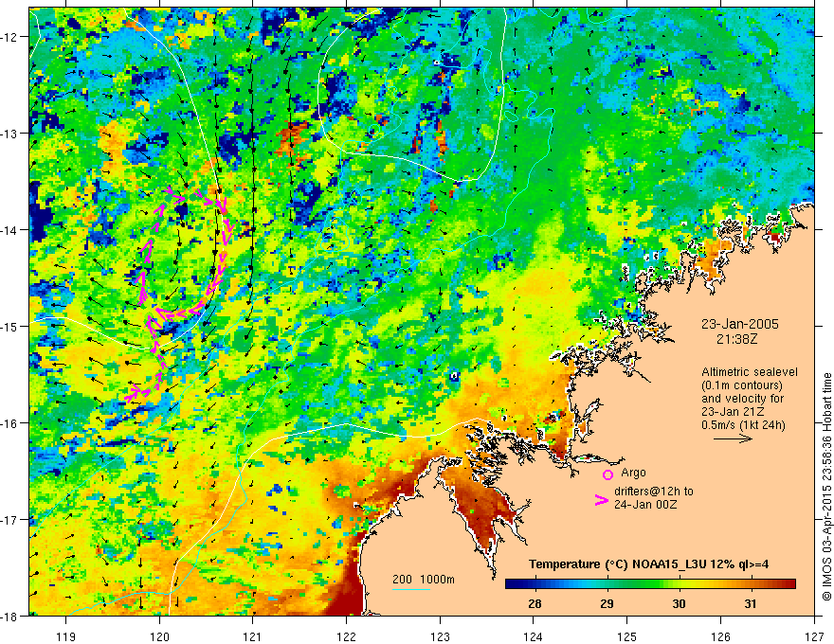Click the color bar label '31'

tap(750, 604)
